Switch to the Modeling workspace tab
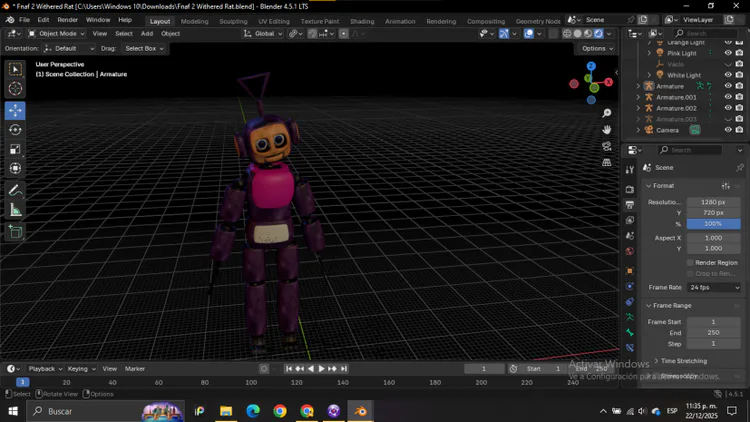Viewport: 750px width, 422px height. tap(194, 21)
